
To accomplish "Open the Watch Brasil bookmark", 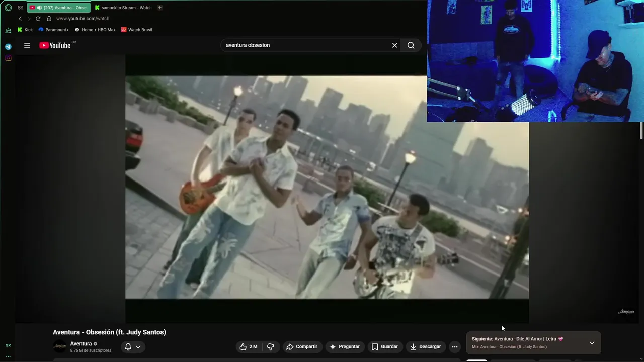I will [137, 30].
